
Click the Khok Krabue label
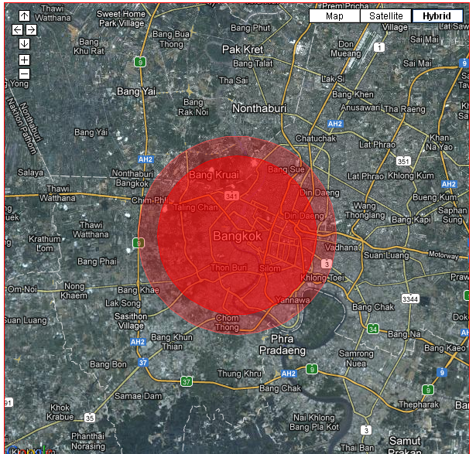tap(60, 412)
